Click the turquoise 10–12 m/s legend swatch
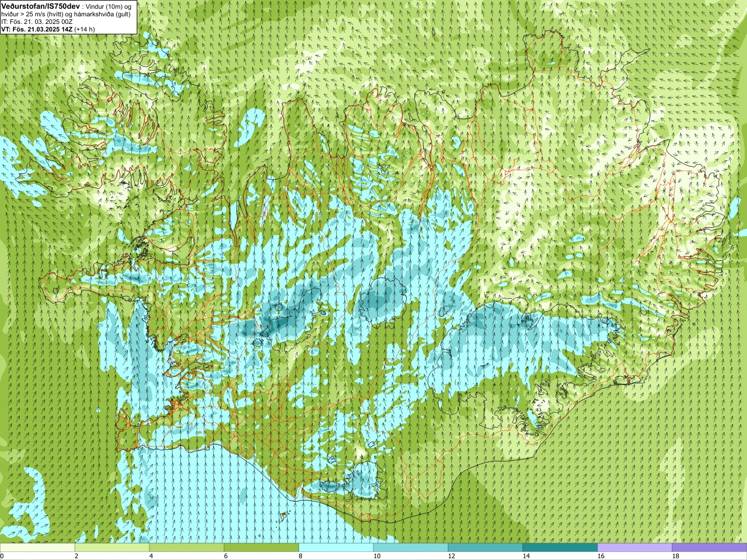 [x=411, y=548]
